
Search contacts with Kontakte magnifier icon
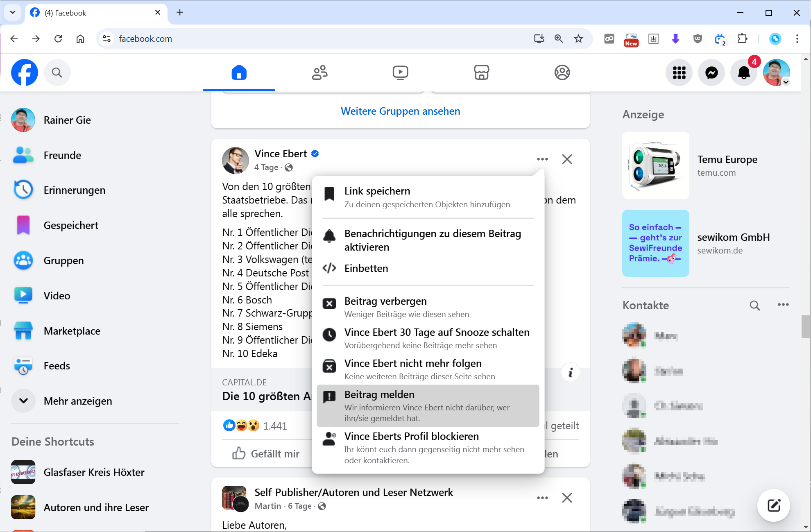[754, 305]
